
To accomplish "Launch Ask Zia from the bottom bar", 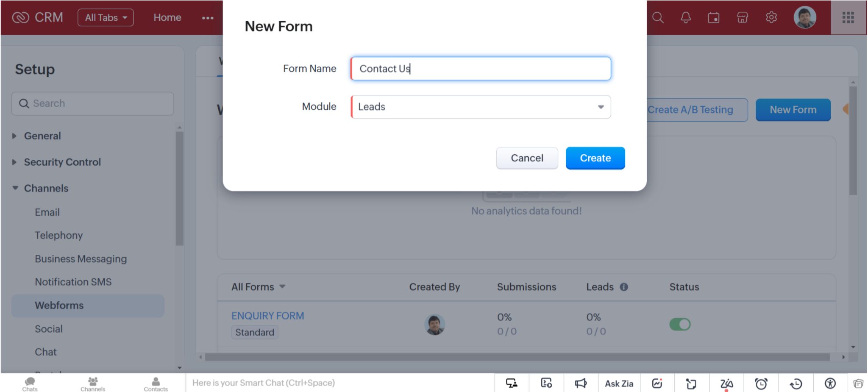I will tap(619, 383).
